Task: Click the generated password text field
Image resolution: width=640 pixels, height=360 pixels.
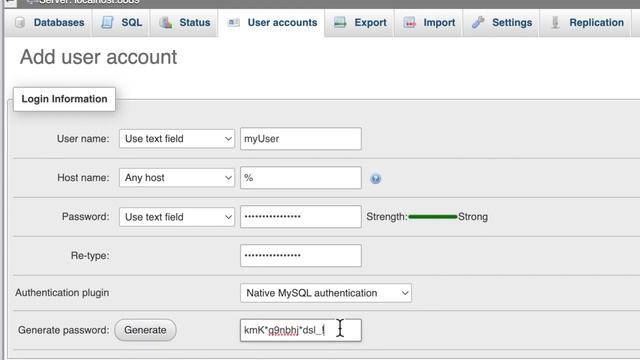Action: (301, 330)
